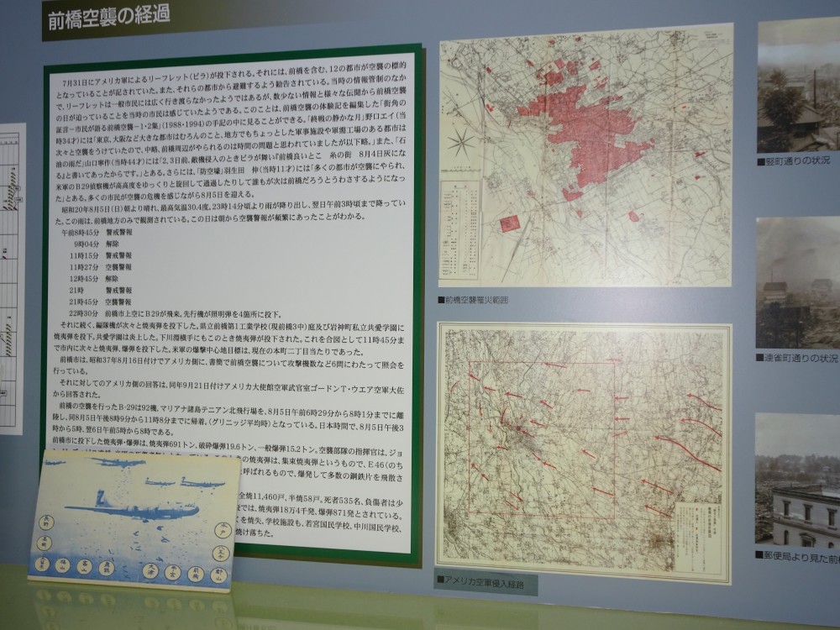840x630 pixels.
Task: Click the 舞鶴 circle on the leaflet
Action: (x=107, y=569)
